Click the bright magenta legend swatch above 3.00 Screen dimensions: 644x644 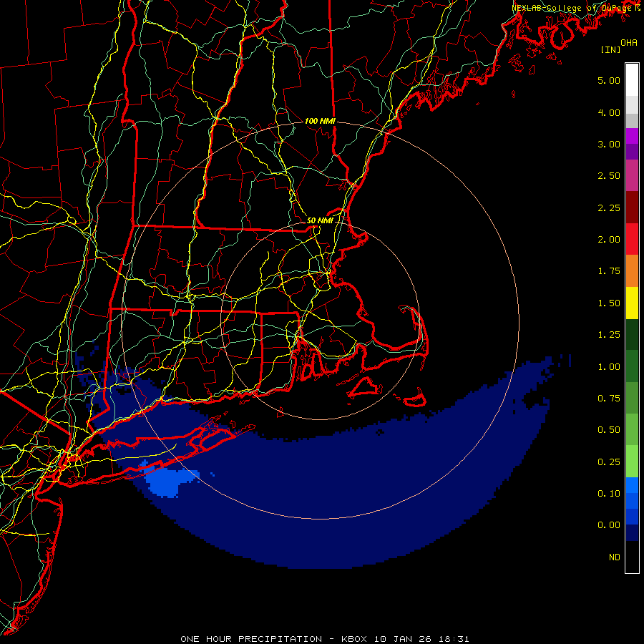click(632, 136)
